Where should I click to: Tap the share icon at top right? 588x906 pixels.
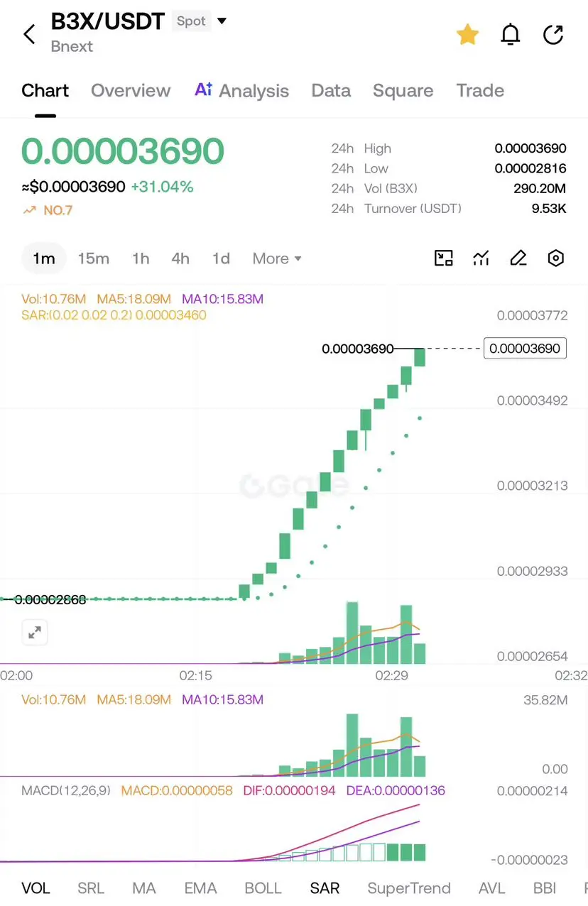click(553, 34)
